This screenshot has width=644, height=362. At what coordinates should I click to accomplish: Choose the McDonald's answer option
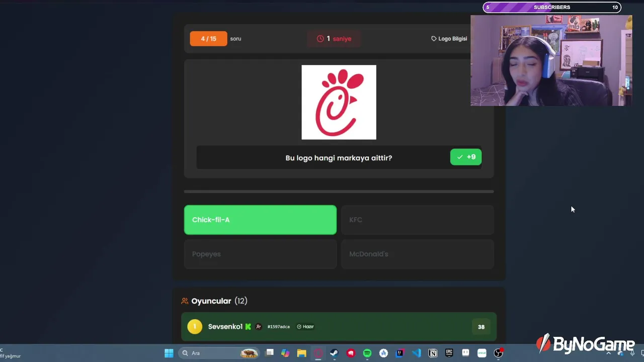pyautogui.click(x=418, y=254)
